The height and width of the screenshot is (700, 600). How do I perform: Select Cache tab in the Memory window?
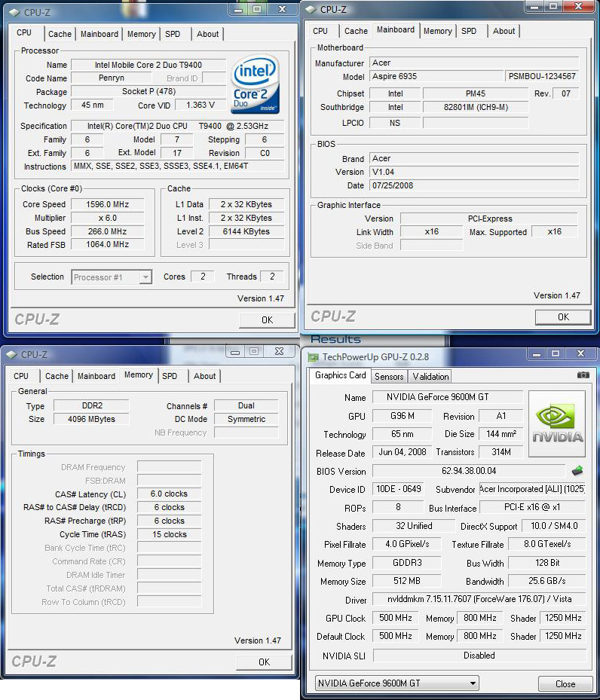[57, 376]
